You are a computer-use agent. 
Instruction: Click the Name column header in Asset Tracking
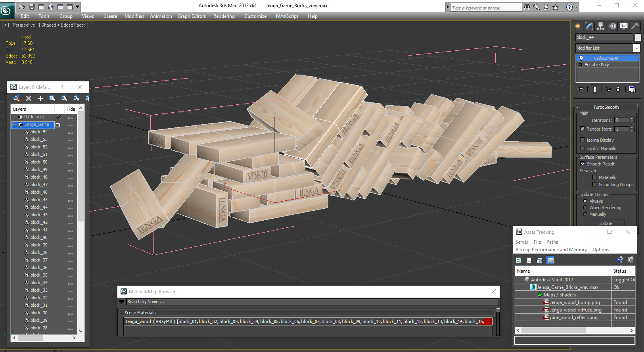(x=563, y=271)
